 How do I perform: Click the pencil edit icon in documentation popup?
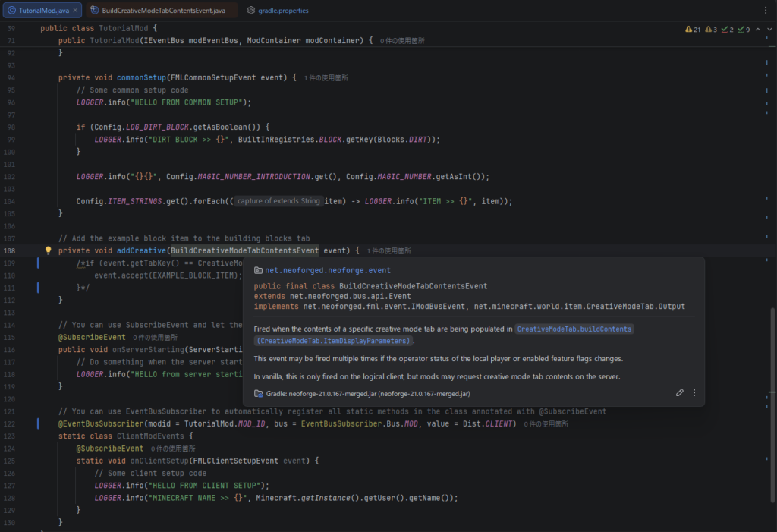click(680, 393)
